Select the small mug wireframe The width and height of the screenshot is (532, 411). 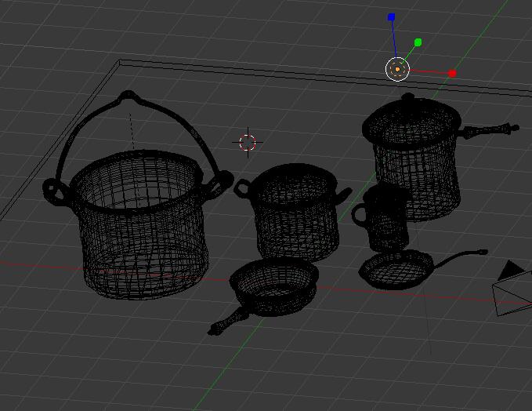pyautogui.click(x=382, y=217)
